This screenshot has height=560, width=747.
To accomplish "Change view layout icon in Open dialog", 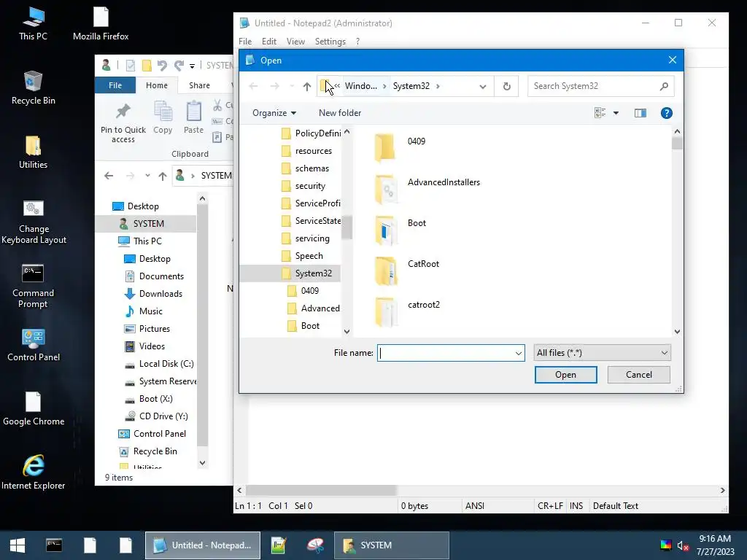I will pos(600,113).
